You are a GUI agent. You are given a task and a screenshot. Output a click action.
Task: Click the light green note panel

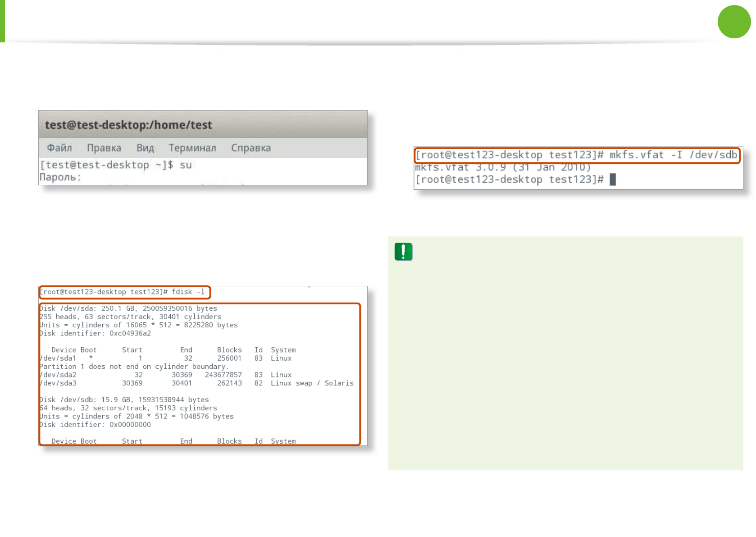pos(565,361)
